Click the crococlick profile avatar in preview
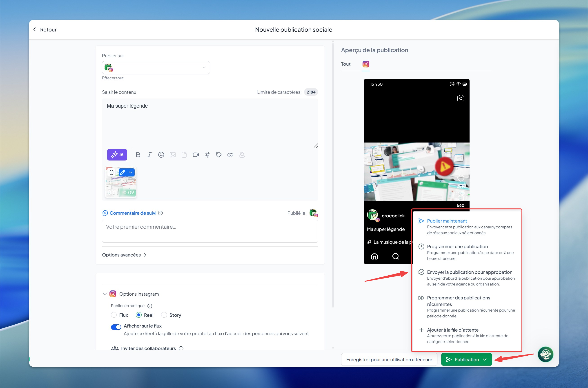 [373, 215]
